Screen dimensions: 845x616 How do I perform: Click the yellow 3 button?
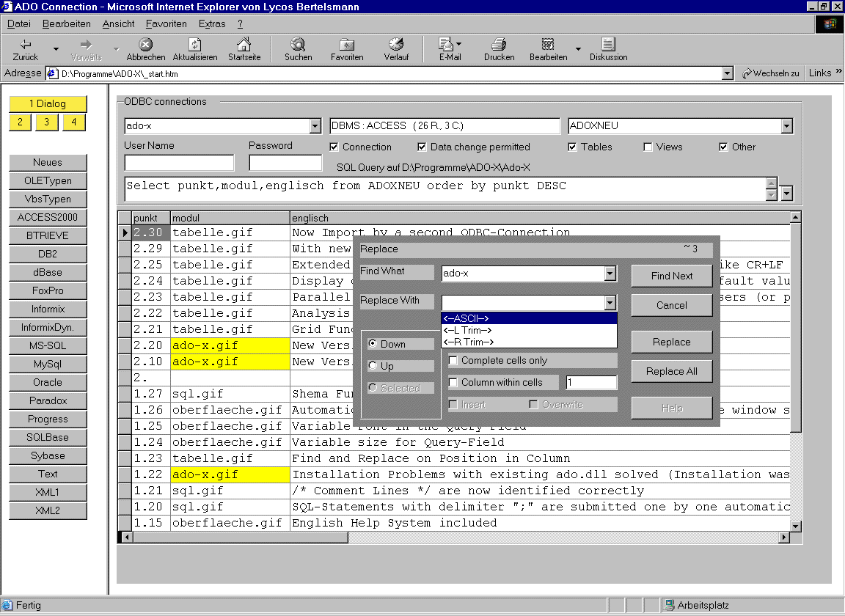[x=47, y=122]
